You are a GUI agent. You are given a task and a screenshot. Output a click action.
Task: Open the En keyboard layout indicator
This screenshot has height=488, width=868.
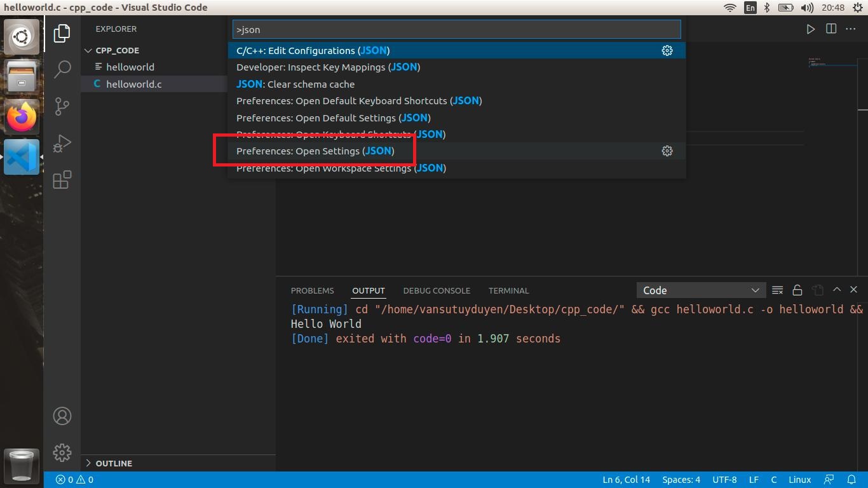pos(750,8)
